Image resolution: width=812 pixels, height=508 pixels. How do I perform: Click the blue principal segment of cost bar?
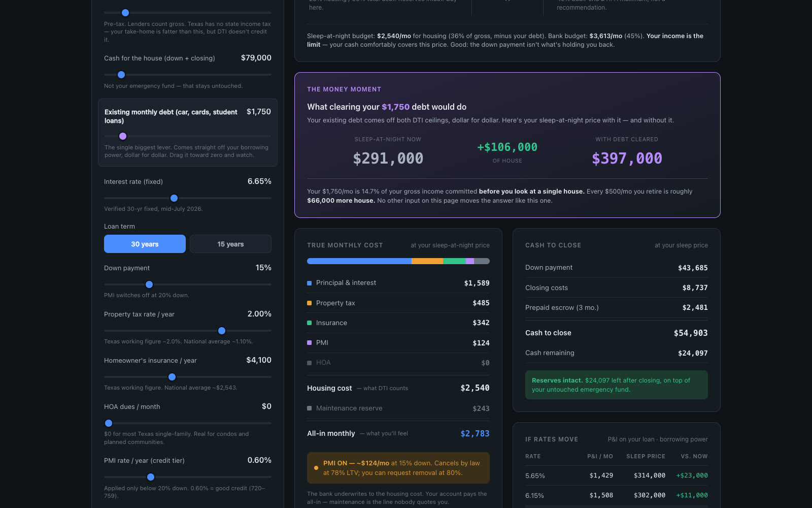click(359, 261)
